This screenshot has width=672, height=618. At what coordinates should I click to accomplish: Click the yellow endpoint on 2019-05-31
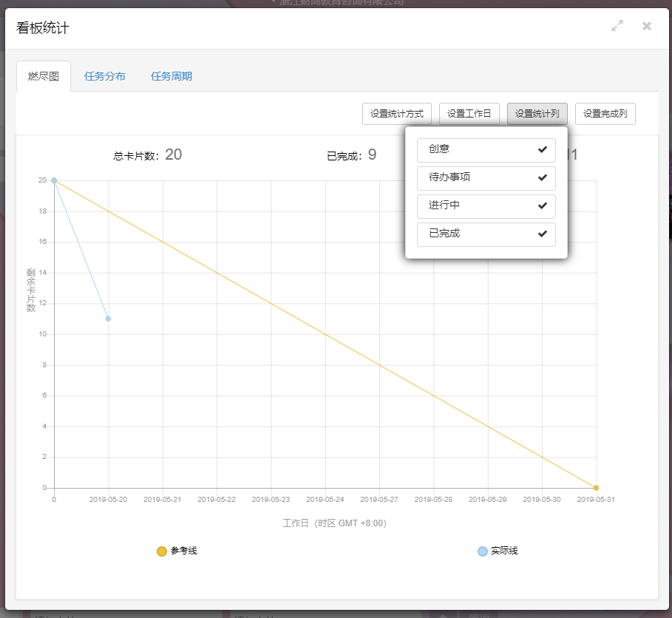tap(596, 488)
